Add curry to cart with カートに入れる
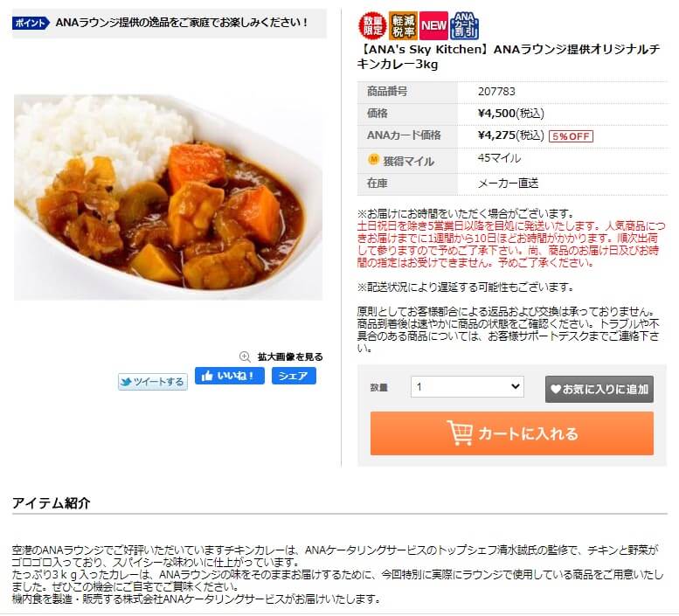 [x=512, y=433]
